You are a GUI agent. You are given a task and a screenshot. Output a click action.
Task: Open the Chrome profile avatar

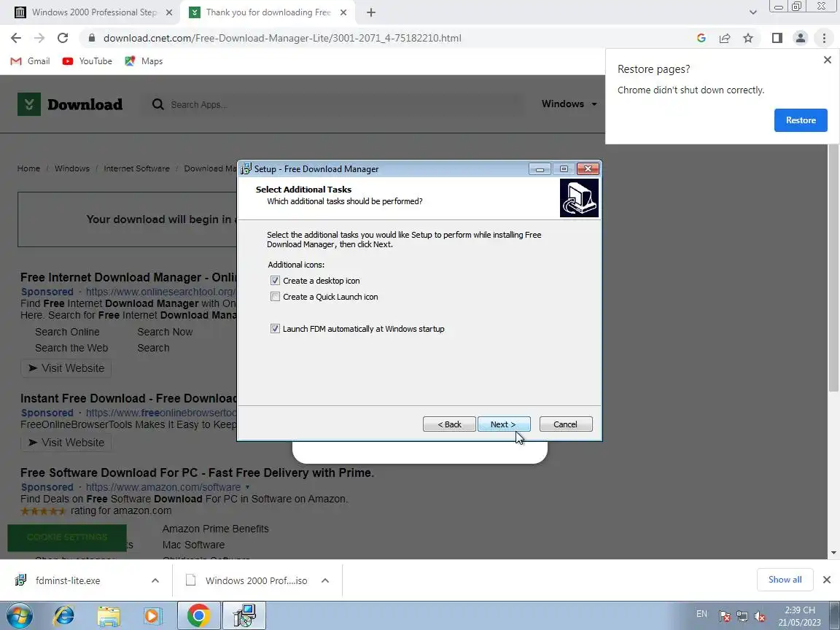[x=801, y=38]
